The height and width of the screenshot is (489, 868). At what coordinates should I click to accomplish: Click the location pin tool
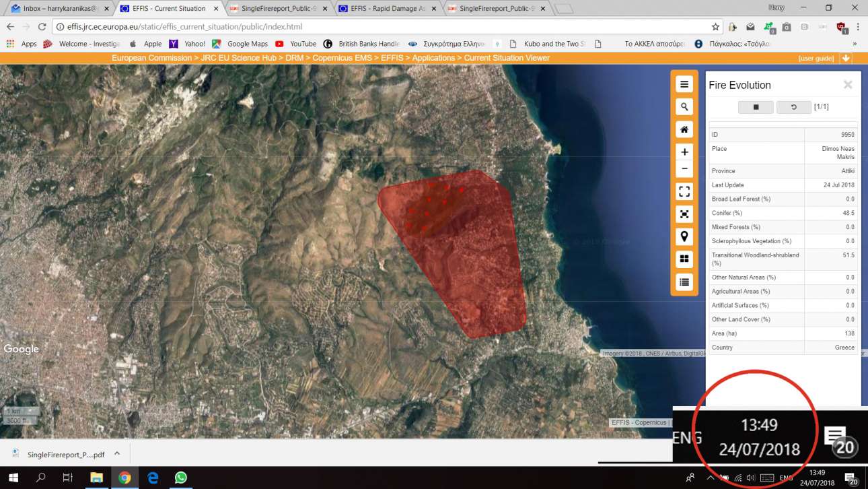[684, 236]
